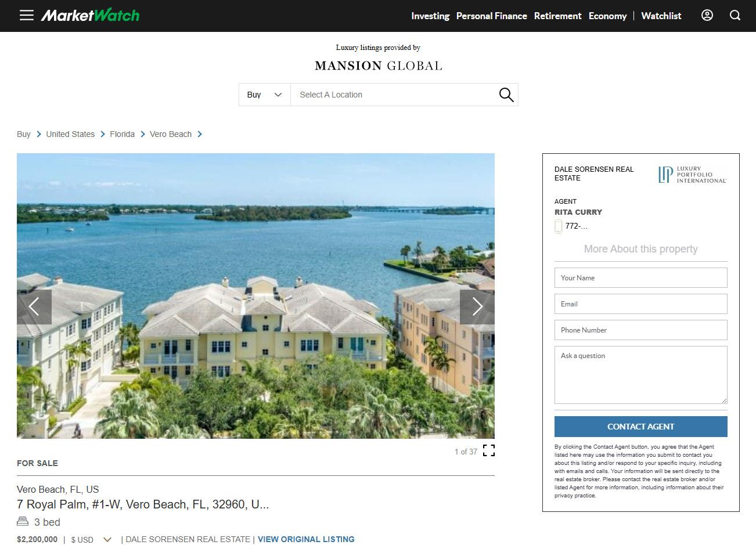The height and width of the screenshot is (545, 756).
Task: Focus the Select A Location field
Action: [395, 95]
